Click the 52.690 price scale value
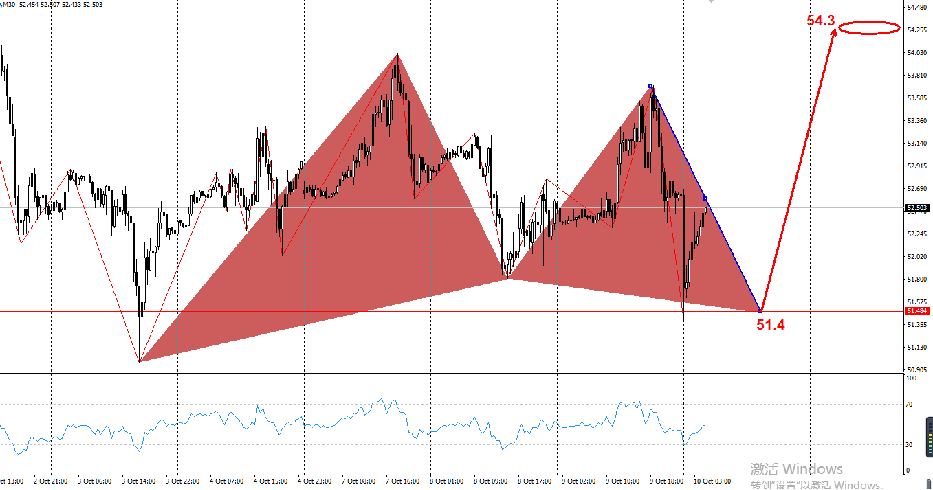Viewport: 933px width, 490px height. pyautogui.click(x=917, y=188)
